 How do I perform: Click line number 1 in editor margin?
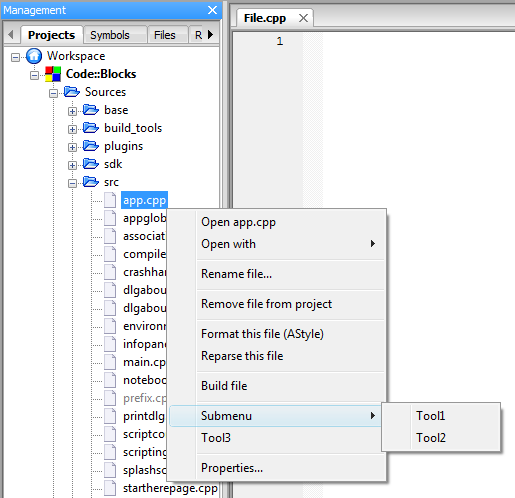point(280,41)
